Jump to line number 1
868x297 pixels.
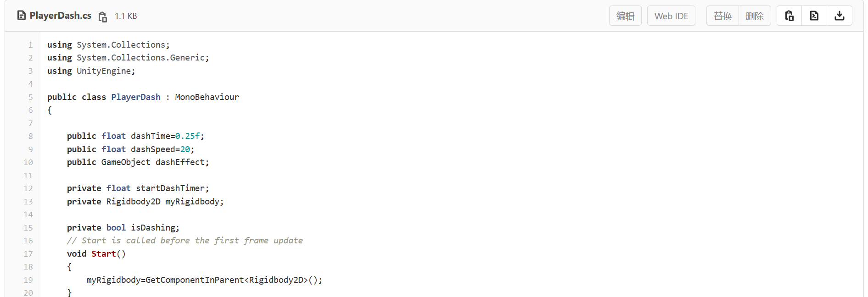[x=31, y=45]
